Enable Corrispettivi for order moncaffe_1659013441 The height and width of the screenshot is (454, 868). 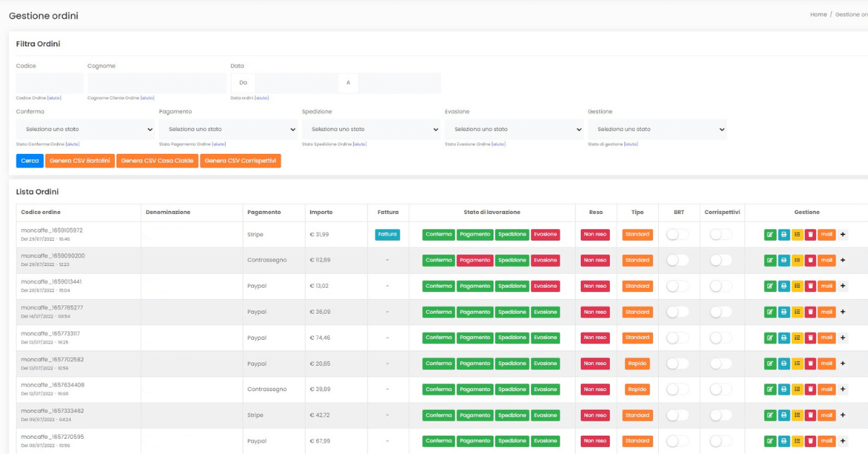[721, 286]
